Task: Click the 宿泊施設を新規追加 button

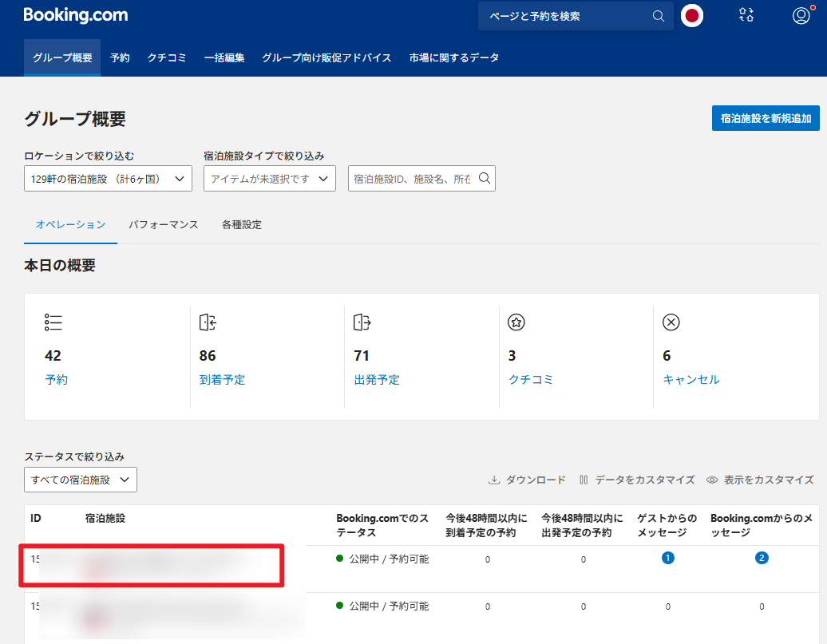Action: pos(766,117)
